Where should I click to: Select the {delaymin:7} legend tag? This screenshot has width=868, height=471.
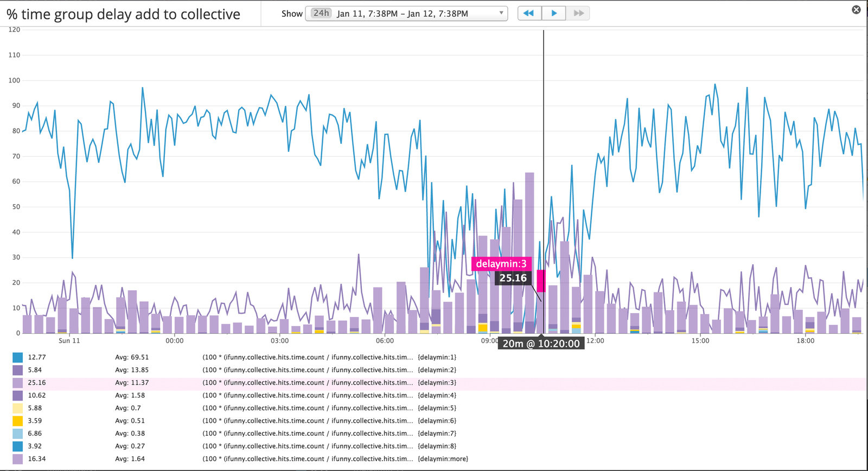[x=437, y=434]
